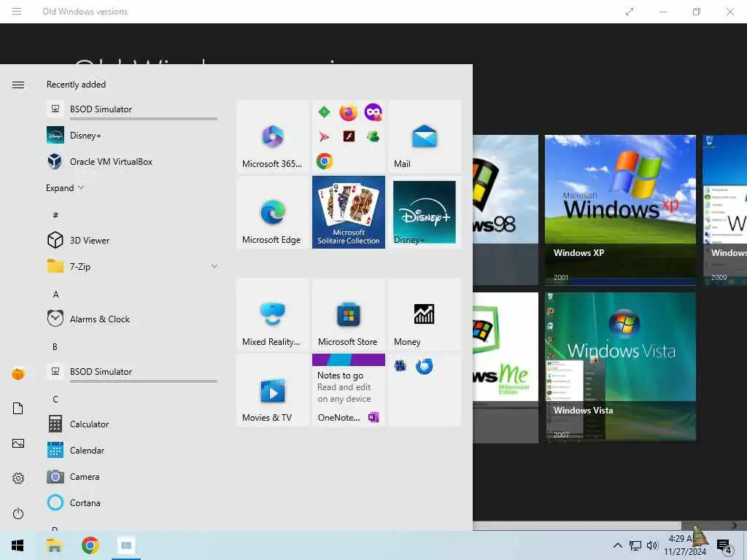
Task: Open Chrome from the taskbar
Action: point(90,545)
